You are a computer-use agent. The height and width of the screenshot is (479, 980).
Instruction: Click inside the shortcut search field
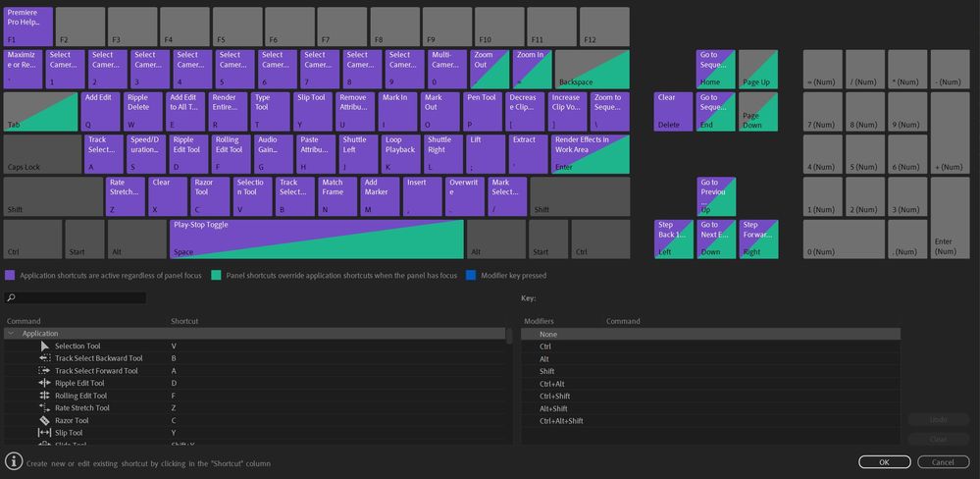75,298
